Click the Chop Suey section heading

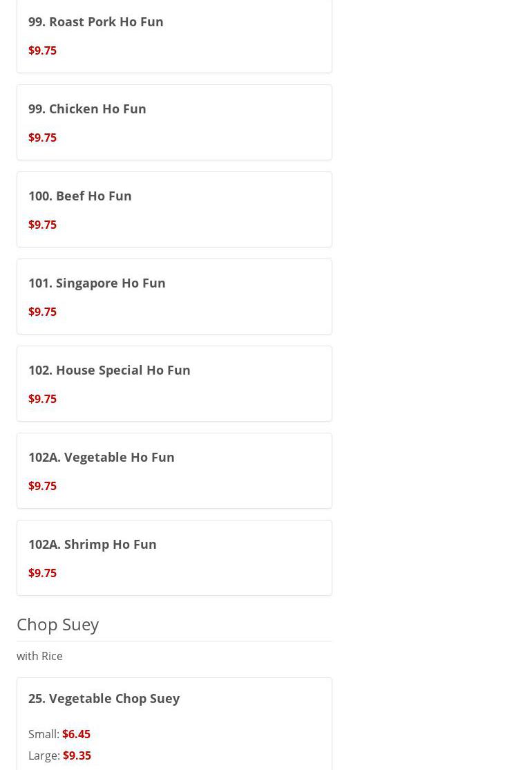click(x=58, y=624)
